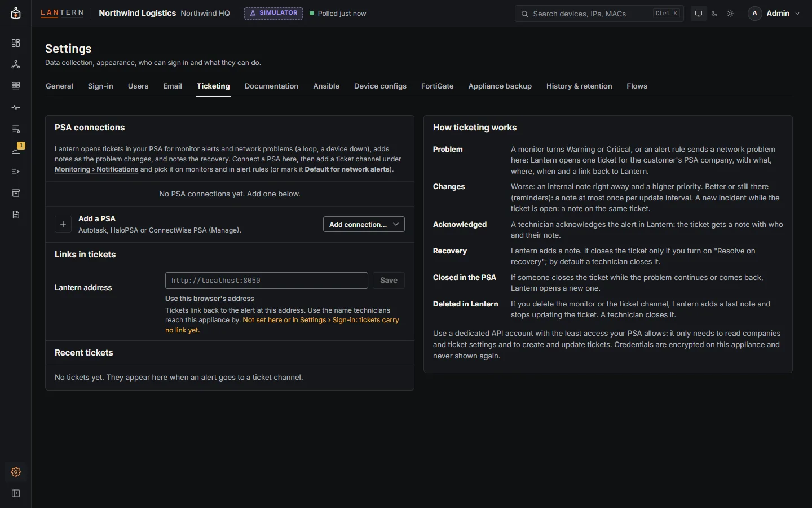The width and height of the screenshot is (812, 508).
Task: Switch to light theme sun icon
Action: (730, 14)
